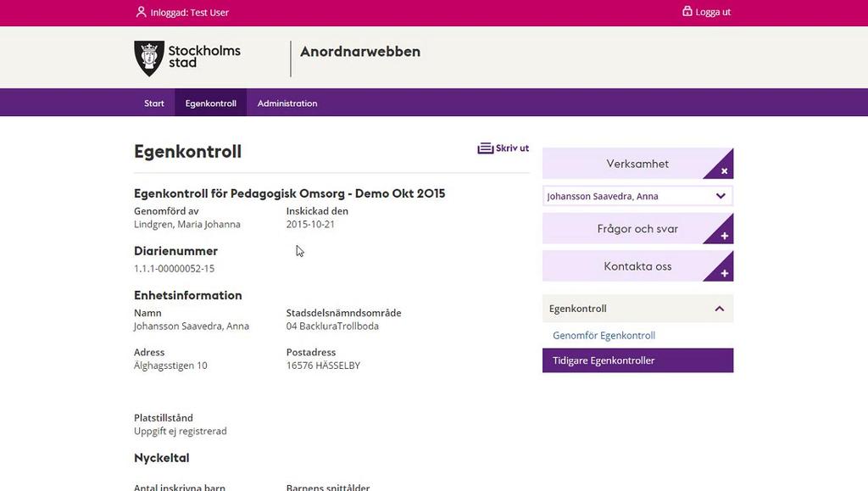The width and height of the screenshot is (868, 491).
Task: Click the user profile icon beside Inloggad
Action: coord(141,12)
